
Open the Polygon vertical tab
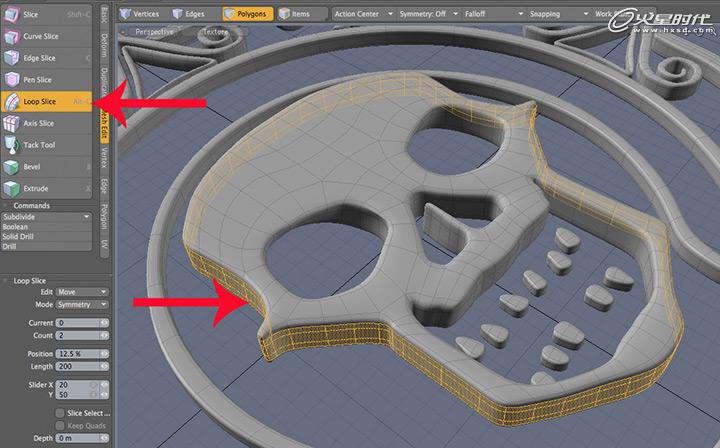(104, 217)
